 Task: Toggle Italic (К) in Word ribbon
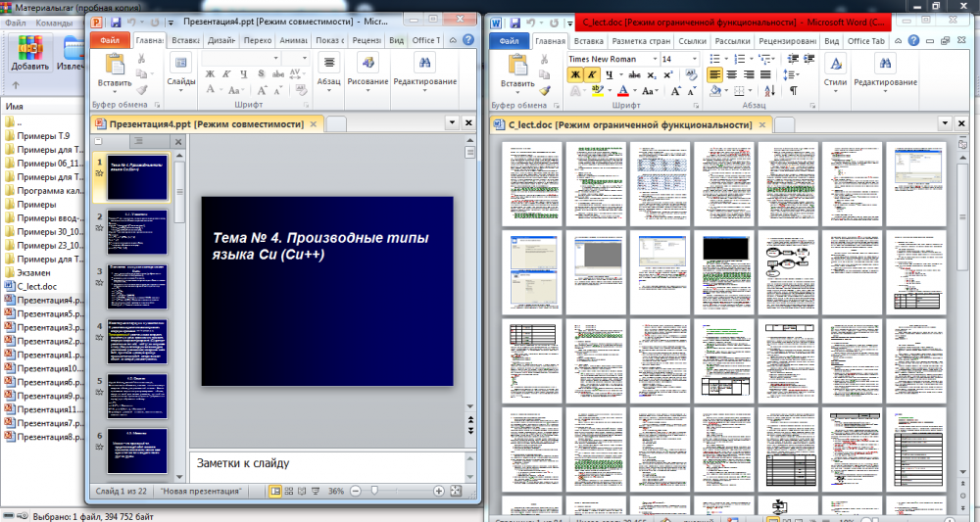click(x=592, y=74)
